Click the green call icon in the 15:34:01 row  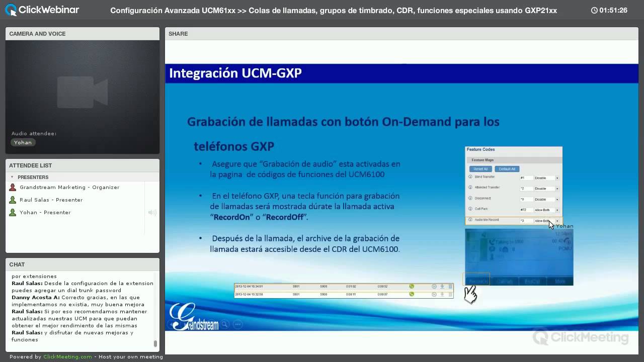pyautogui.click(x=412, y=286)
